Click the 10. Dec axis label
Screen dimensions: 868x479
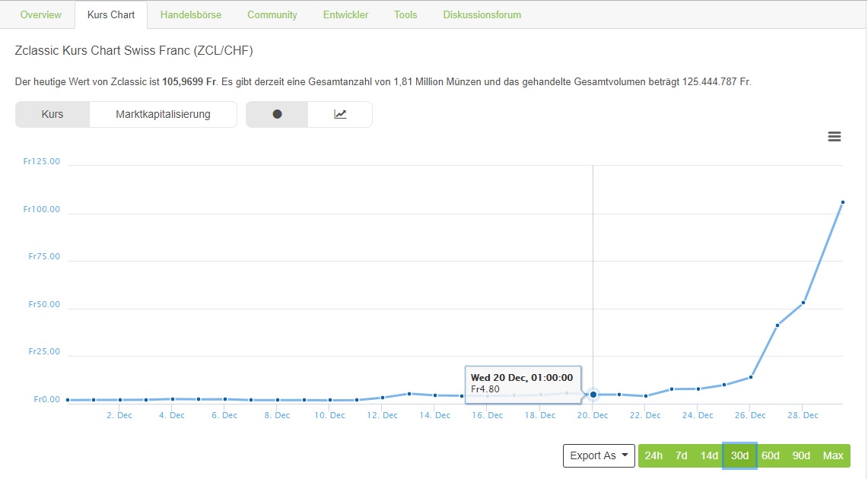pyautogui.click(x=330, y=415)
